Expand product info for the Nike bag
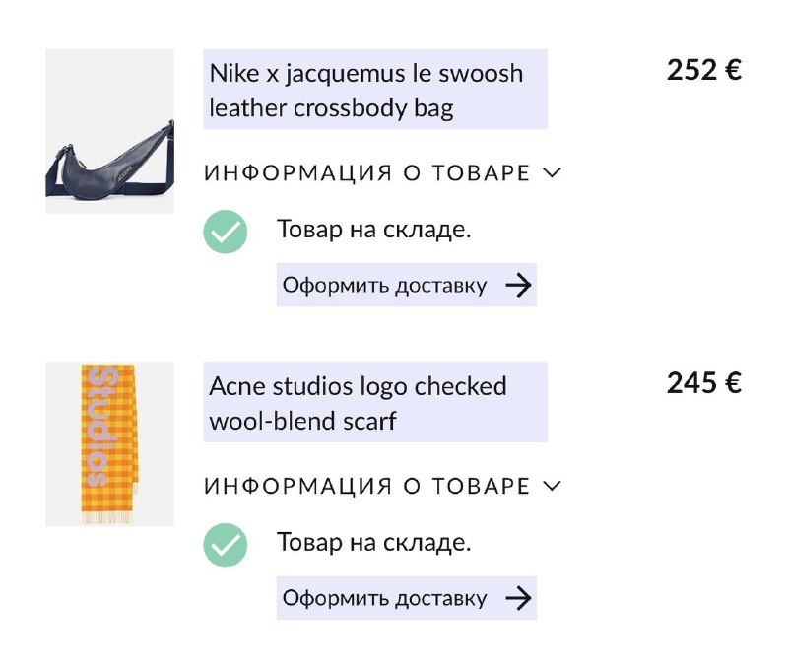 382,172
